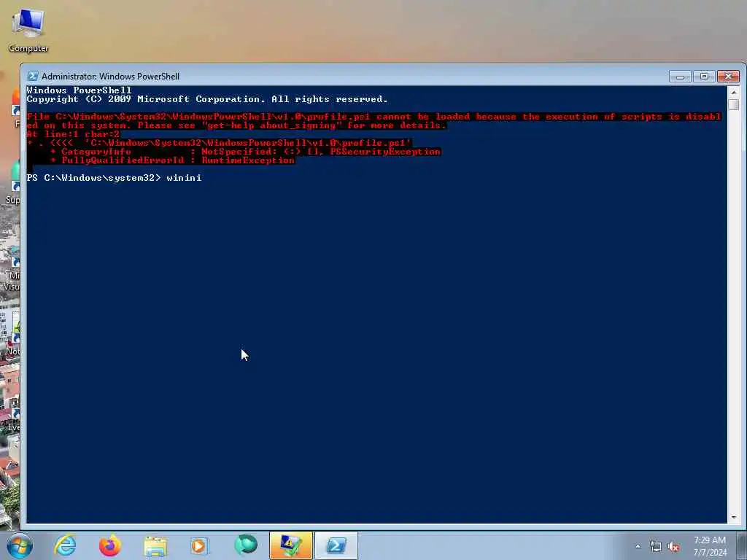Click the PowerShell scrollbar thumb
Screen dimensions: 747x560
734,105
